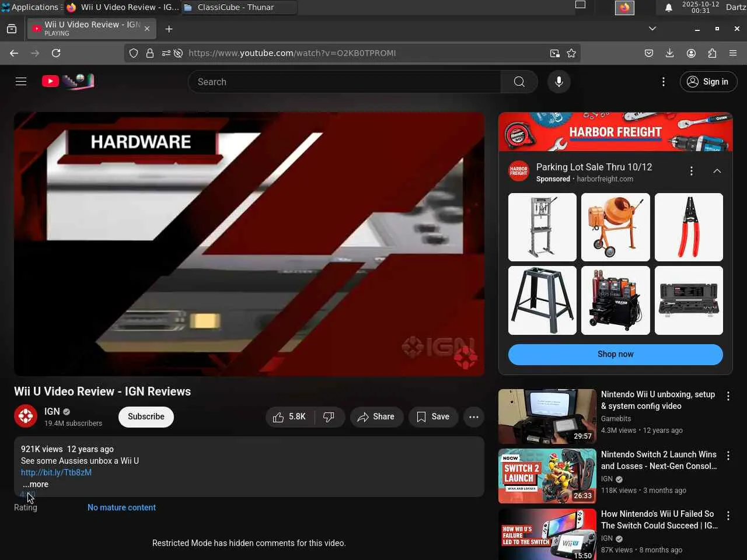Open options for Switch 2 Launch video

pyautogui.click(x=728, y=456)
